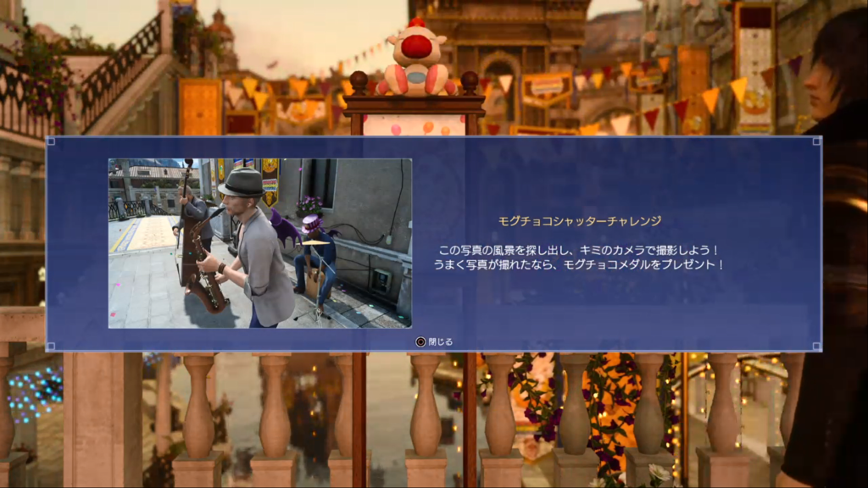The image size is (868, 488).
Task: Select the street musicians photo thumbnail
Action: 260,243
